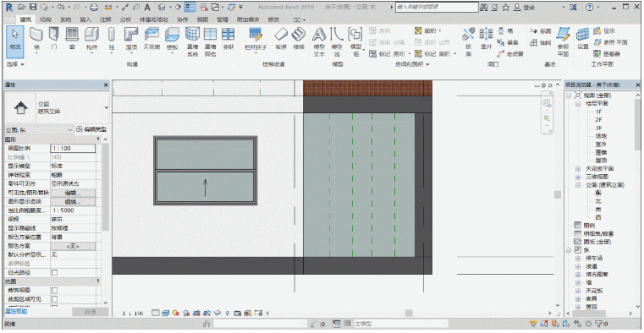Expand the 天花板平面 node in Project Browser
The width and height of the screenshot is (644, 333).
[x=578, y=168]
